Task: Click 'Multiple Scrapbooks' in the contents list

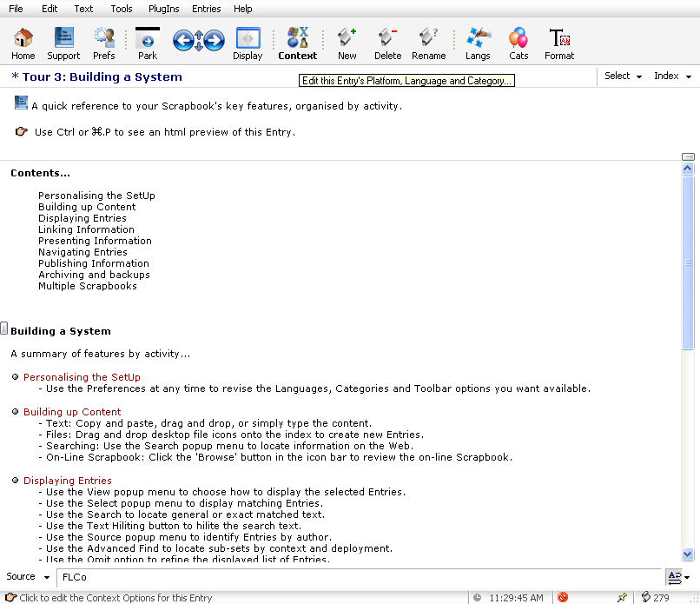Action: [88, 286]
